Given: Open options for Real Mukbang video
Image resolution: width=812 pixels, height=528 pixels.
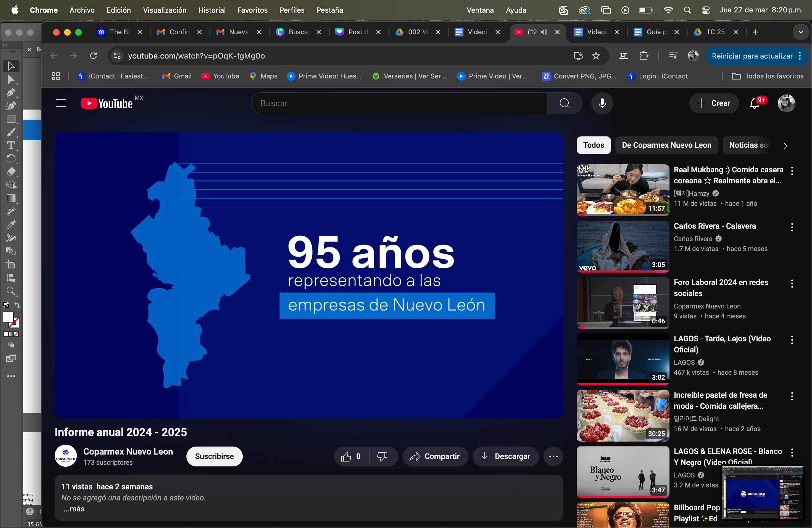Looking at the screenshot, I should [792, 171].
